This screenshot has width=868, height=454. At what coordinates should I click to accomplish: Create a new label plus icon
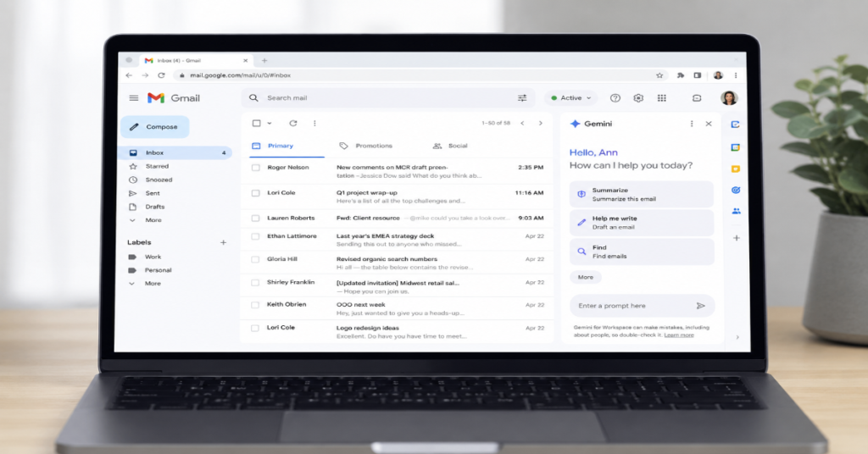tap(223, 242)
